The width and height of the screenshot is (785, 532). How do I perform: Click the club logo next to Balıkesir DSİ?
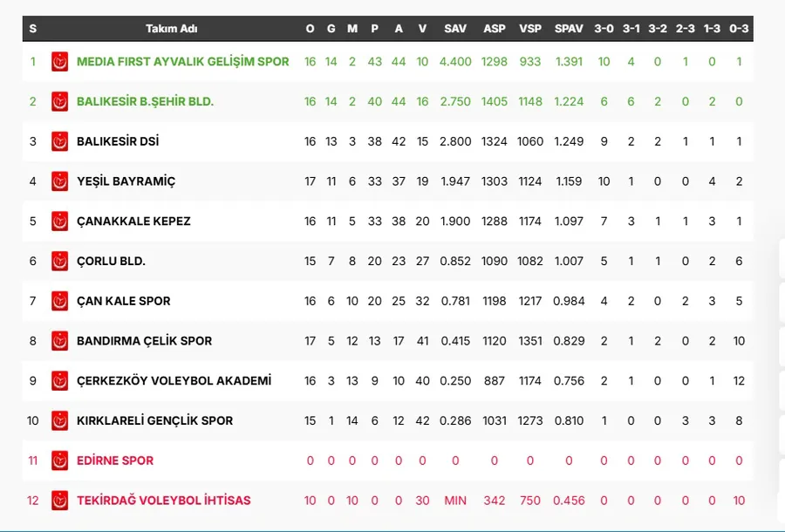coord(59,141)
